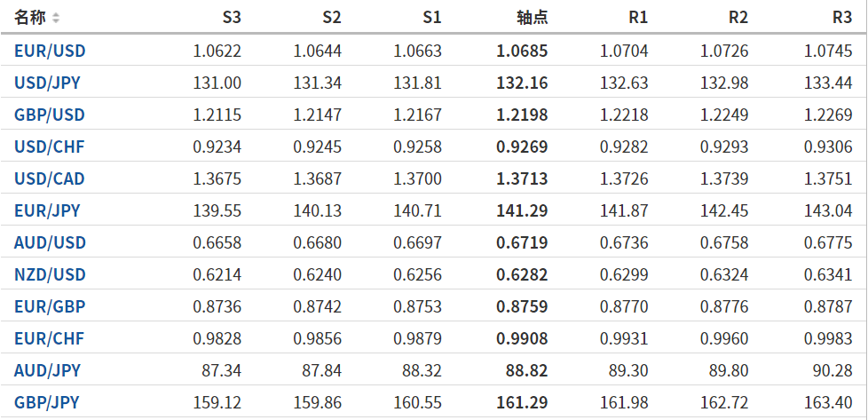The width and height of the screenshot is (868, 420).
Task: Open the EUR/USD currency pair link
Action: [50, 51]
